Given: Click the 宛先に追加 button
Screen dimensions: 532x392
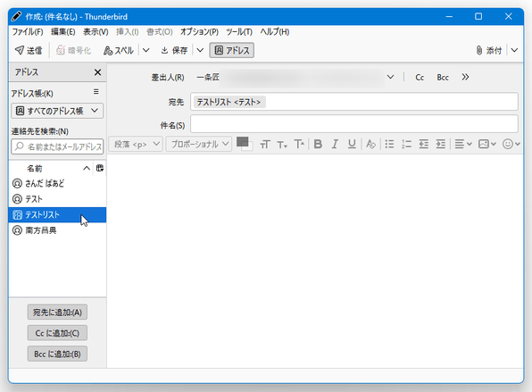Looking at the screenshot, I should pos(57,313).
